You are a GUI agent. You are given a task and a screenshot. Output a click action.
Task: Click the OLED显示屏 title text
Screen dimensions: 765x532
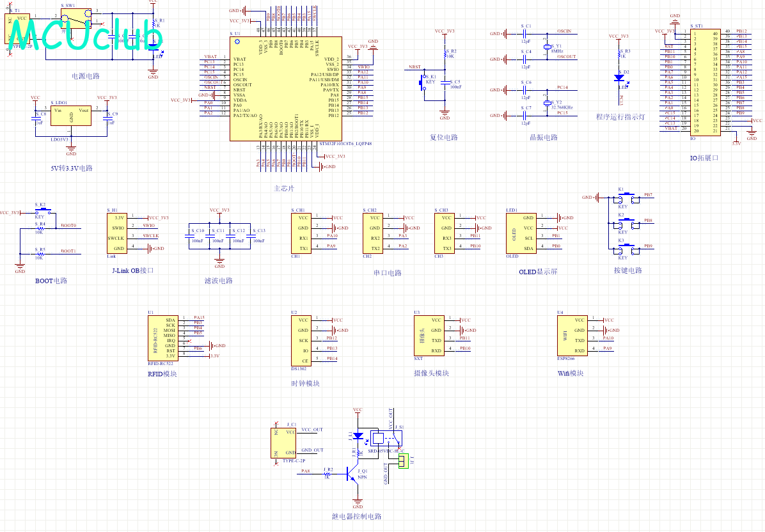point(538,272)
